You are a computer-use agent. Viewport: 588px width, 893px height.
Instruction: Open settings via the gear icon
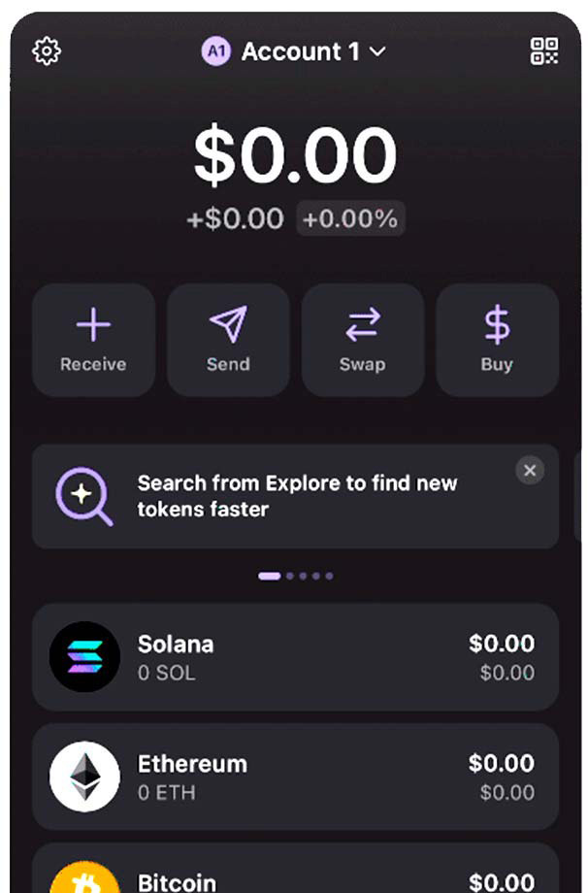click(47, 51)
